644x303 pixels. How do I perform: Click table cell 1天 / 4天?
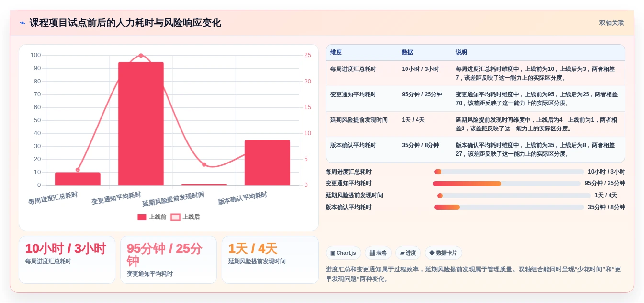413,120
